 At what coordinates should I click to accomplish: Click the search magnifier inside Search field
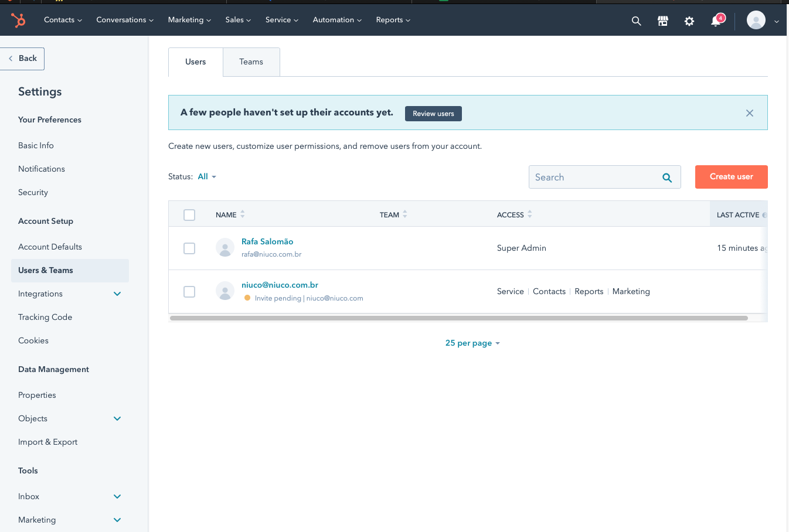point(667,178)
